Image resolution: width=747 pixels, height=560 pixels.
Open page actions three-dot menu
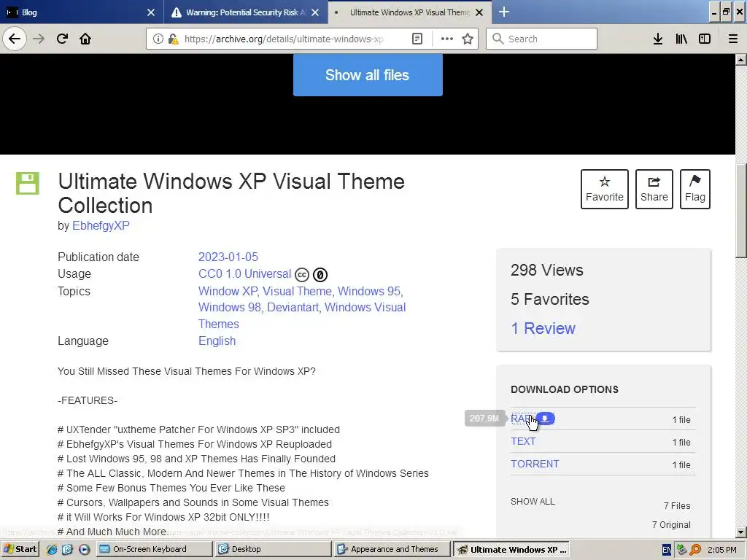[447, 39]
